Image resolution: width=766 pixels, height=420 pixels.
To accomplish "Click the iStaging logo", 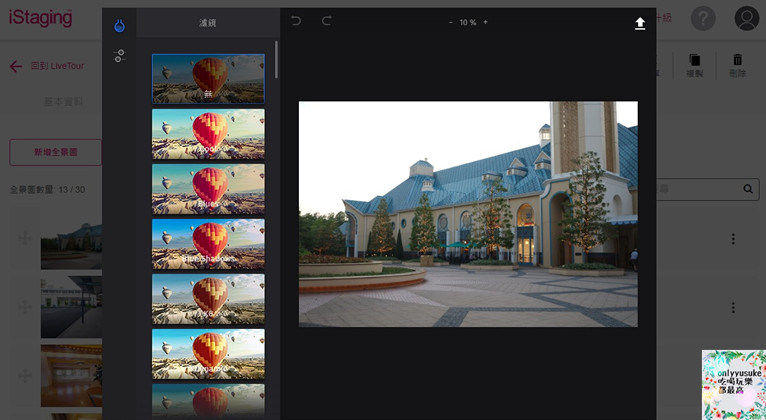I will [x=39, y=17].
